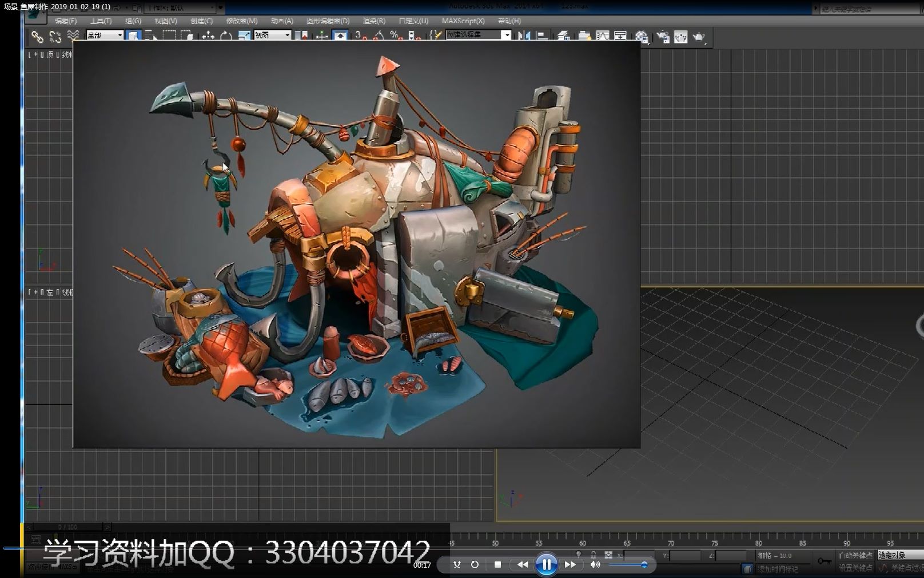The height and width of the screenshot is (578, 924).
Task: Select the Link tool chain icon
Action: coord(37,37)
